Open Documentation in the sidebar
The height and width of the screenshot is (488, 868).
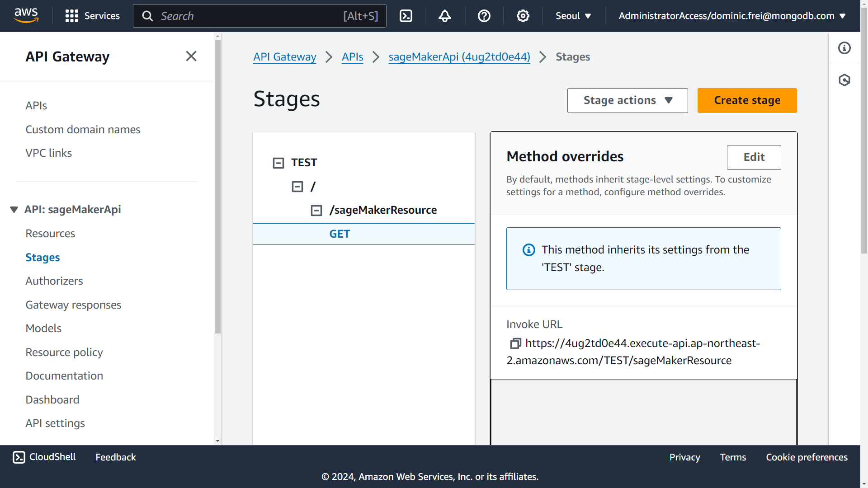pyautogui.click(x=64, y=376)
